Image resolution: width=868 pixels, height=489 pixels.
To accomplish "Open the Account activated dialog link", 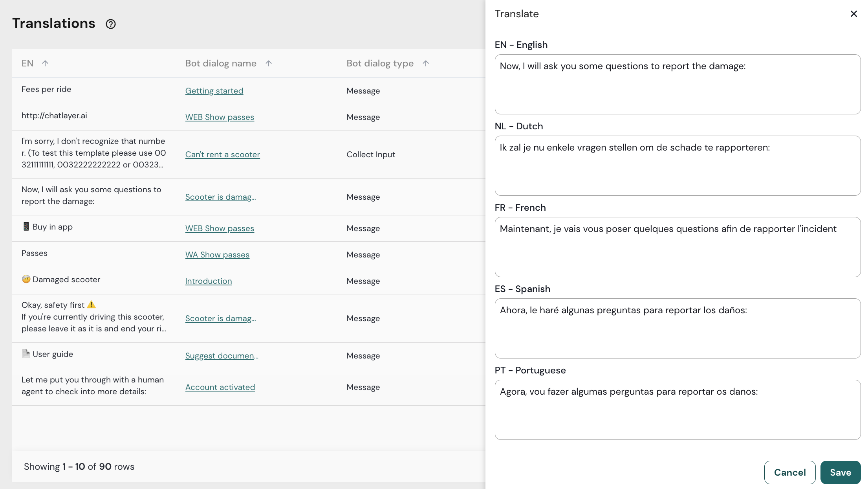I will [220, 387].
